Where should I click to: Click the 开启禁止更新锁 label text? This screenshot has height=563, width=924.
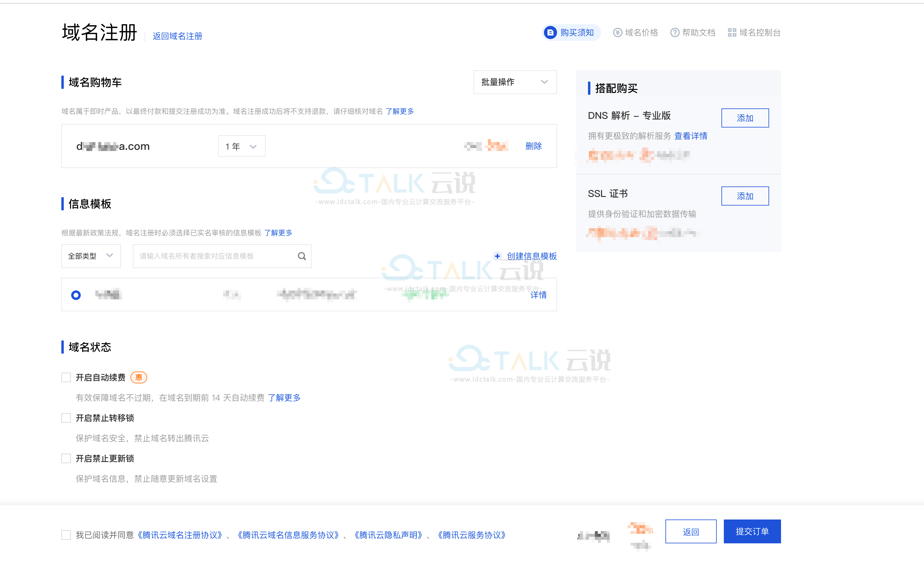(x=105, y=458)
